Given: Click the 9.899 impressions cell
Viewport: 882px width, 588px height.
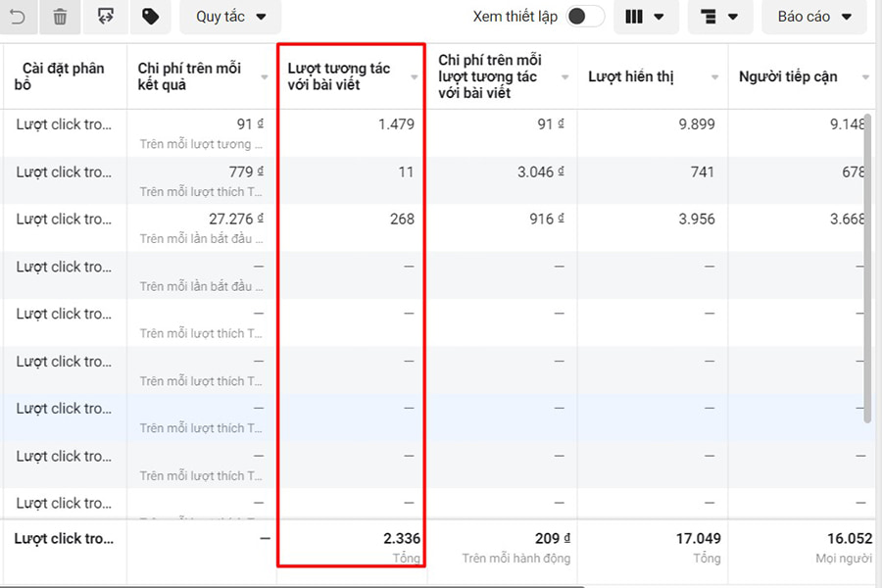Looking at the screenshot, I should 696,124.
